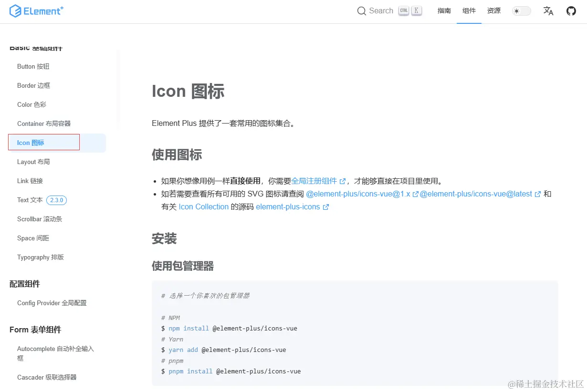This screenshot has width=587, height=392.
Task: Select Link 链接 in sidebar
Action: click(x=30, y=181)
